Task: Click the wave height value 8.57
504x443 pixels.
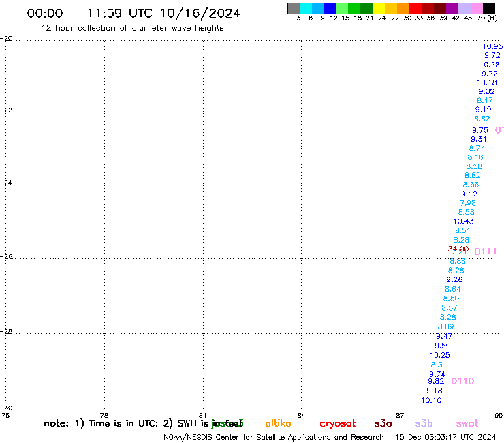Action: (x=449, y=308)
